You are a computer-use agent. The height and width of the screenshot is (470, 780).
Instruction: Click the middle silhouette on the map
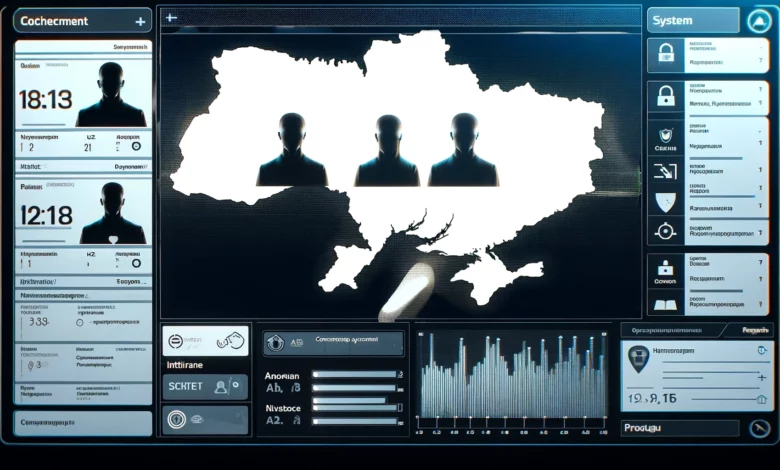coord(388,150)
